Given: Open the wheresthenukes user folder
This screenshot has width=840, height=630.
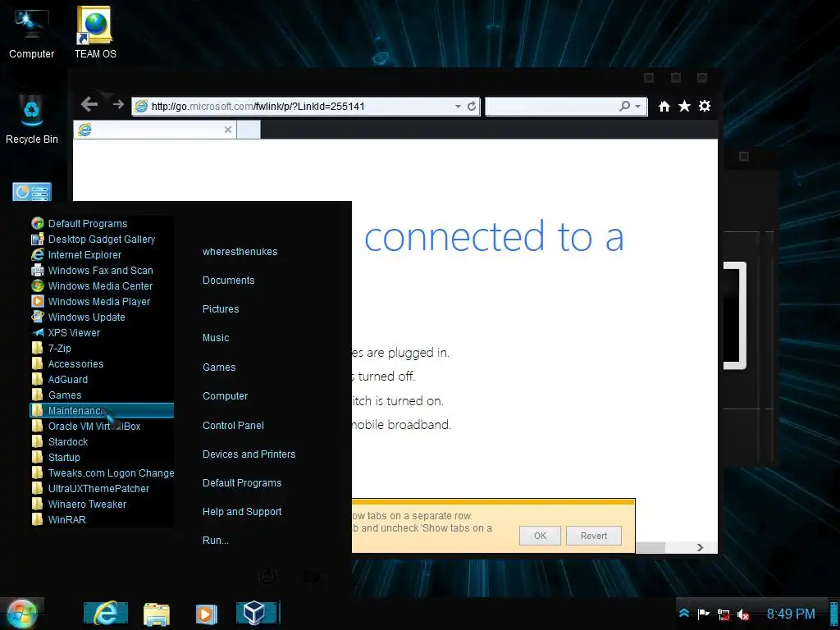Looking at the screenshot, I should (240, 251).
